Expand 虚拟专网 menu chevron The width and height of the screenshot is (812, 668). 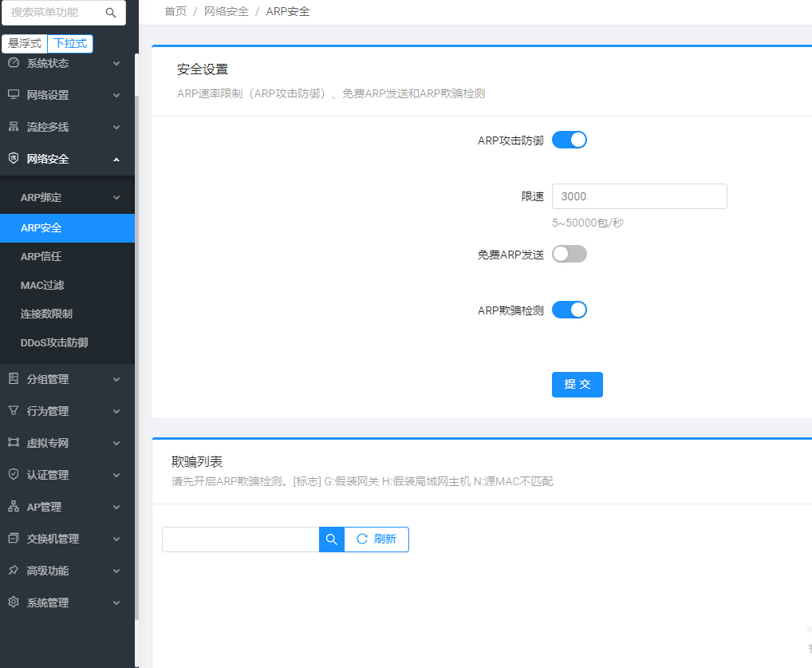point(116,443)
